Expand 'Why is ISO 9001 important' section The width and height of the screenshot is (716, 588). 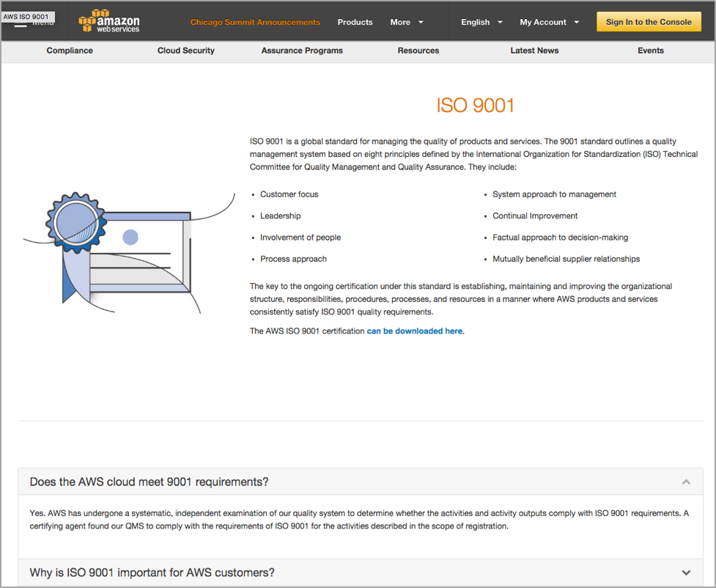[x=686, y=573]
